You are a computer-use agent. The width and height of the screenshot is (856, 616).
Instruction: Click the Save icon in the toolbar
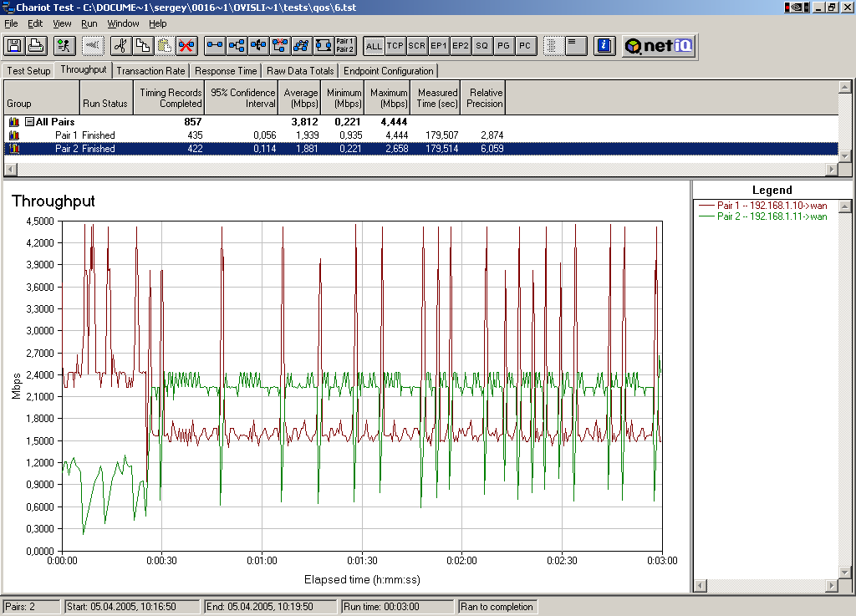pos(14,46)
